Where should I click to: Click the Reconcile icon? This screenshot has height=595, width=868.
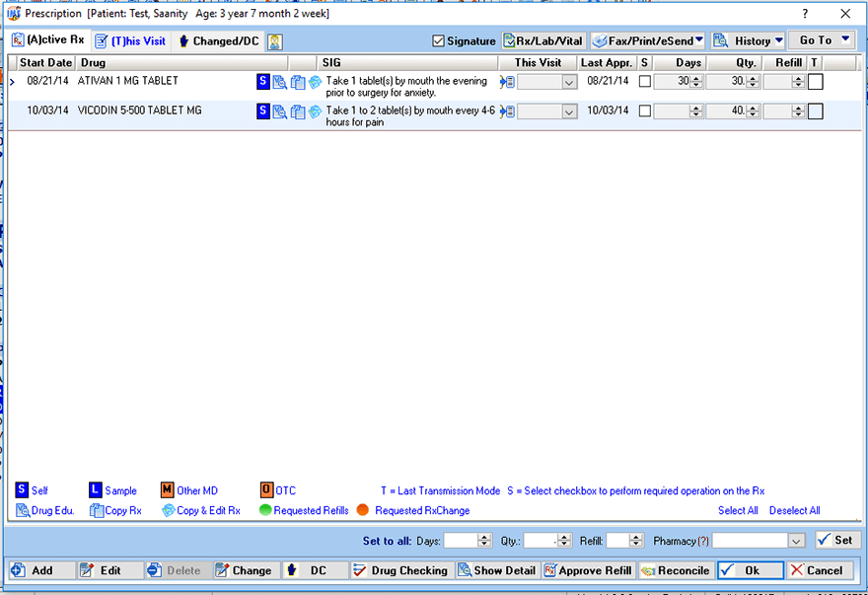(x=676, y=570)
